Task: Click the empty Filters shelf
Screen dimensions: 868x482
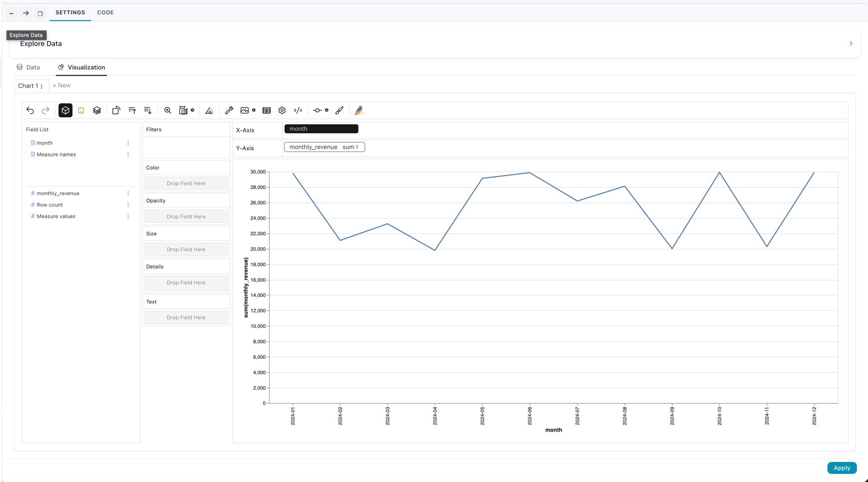Action: coord(186,148)
